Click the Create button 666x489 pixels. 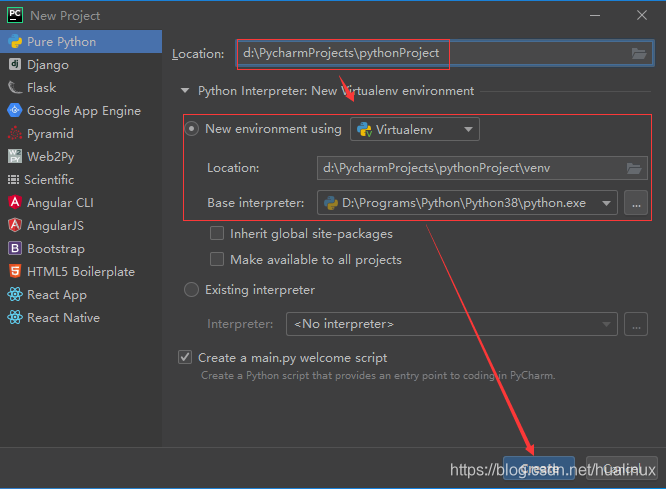(539, 469)
